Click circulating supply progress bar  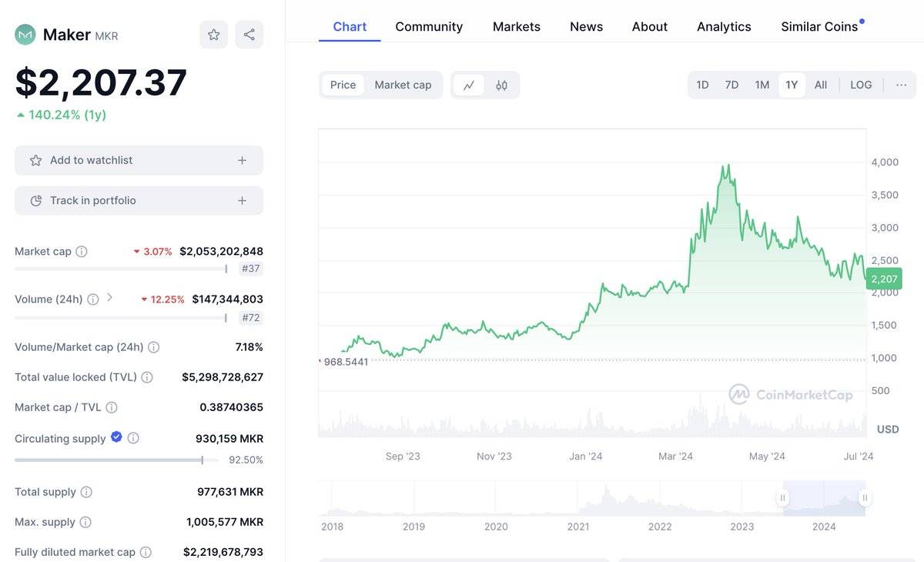116,460
